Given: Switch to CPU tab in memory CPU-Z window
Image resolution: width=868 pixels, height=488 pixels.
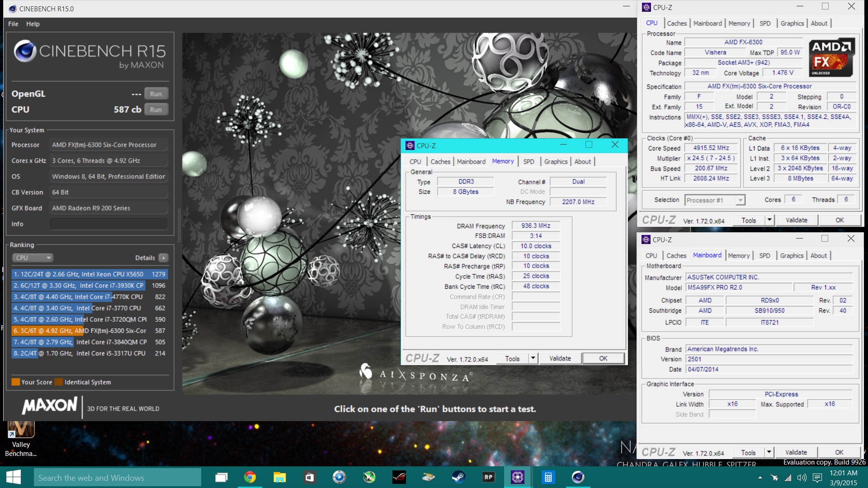Looking at the screenshot, I should click(415, 162).
